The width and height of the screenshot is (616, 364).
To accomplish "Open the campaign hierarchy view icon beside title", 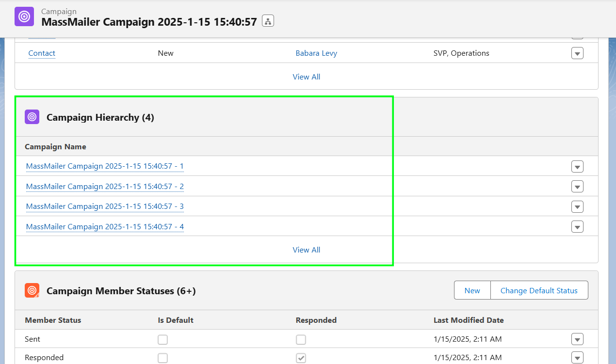I will point(268,21).
